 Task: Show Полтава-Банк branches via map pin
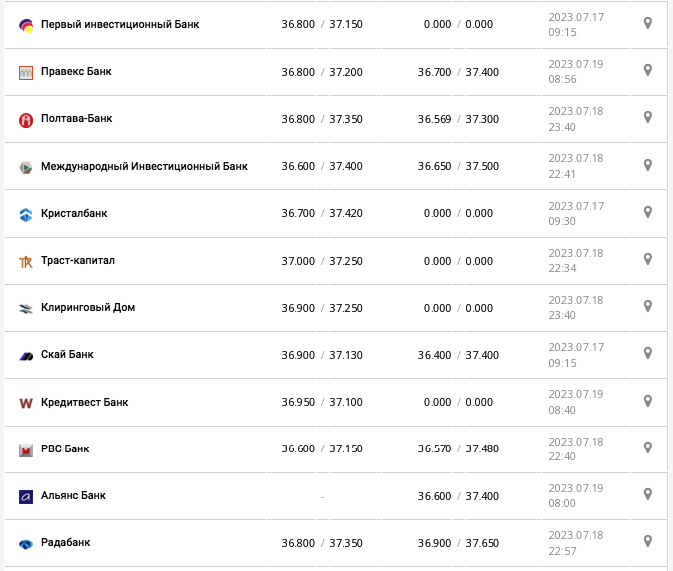click(x=648, y=117)
